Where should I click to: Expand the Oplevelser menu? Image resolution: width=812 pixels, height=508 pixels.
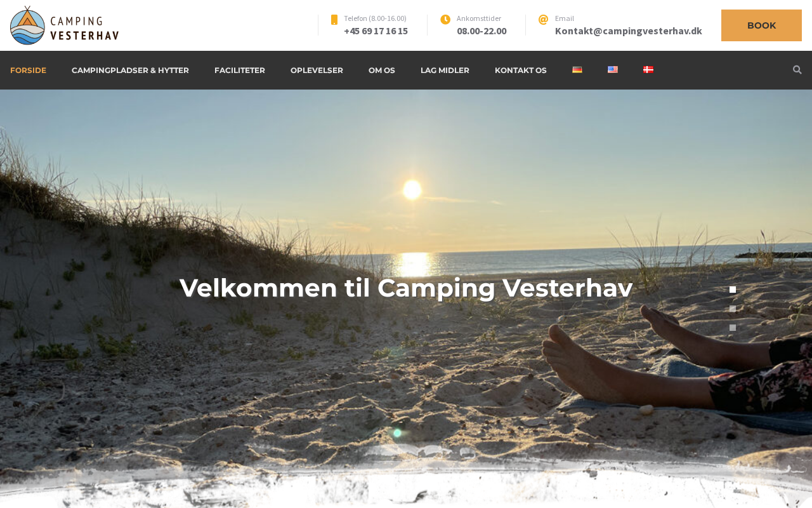tap(317, 70)
